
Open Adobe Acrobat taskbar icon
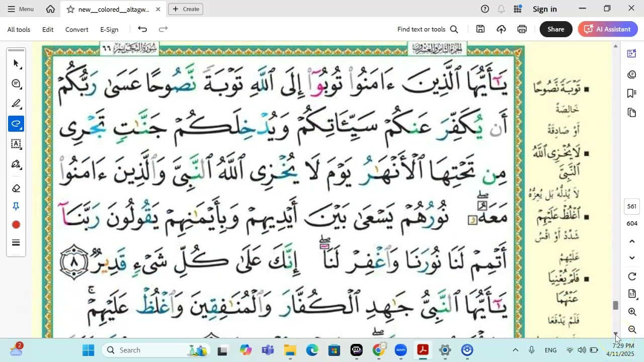[423, 350]
